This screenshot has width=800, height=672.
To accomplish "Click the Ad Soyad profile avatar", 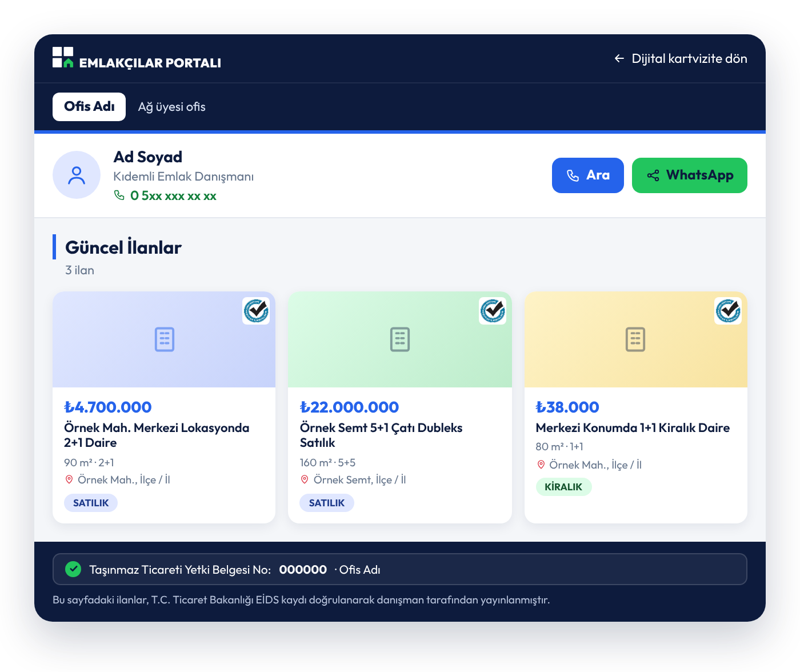I will coord(77,175).
